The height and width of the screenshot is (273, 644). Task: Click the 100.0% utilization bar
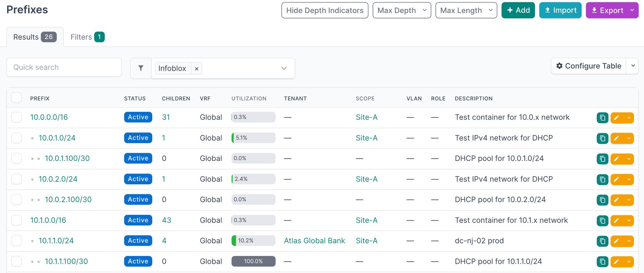(253, 261)
